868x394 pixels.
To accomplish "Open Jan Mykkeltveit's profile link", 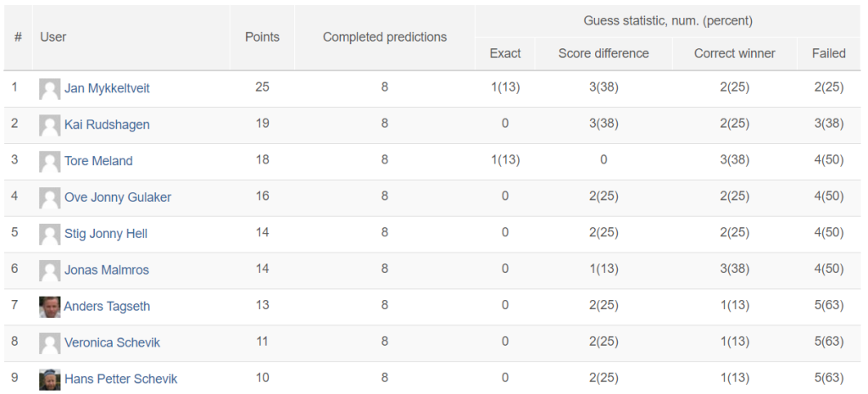I will point(107,88).
